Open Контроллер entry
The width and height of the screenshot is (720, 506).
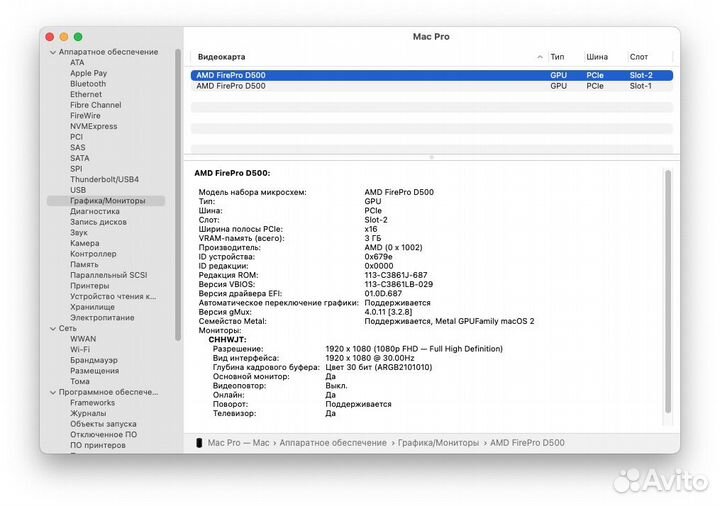tap(93, 253)
